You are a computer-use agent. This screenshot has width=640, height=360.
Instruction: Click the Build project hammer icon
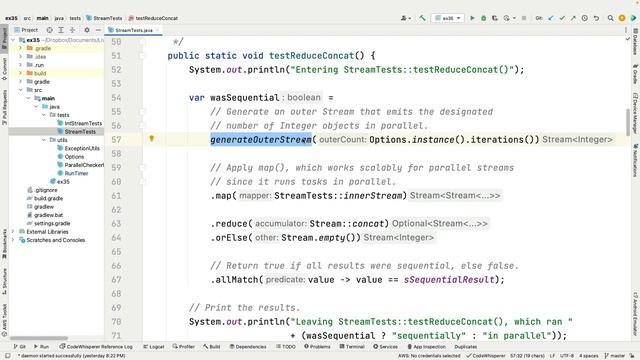(x=422, y=18)
